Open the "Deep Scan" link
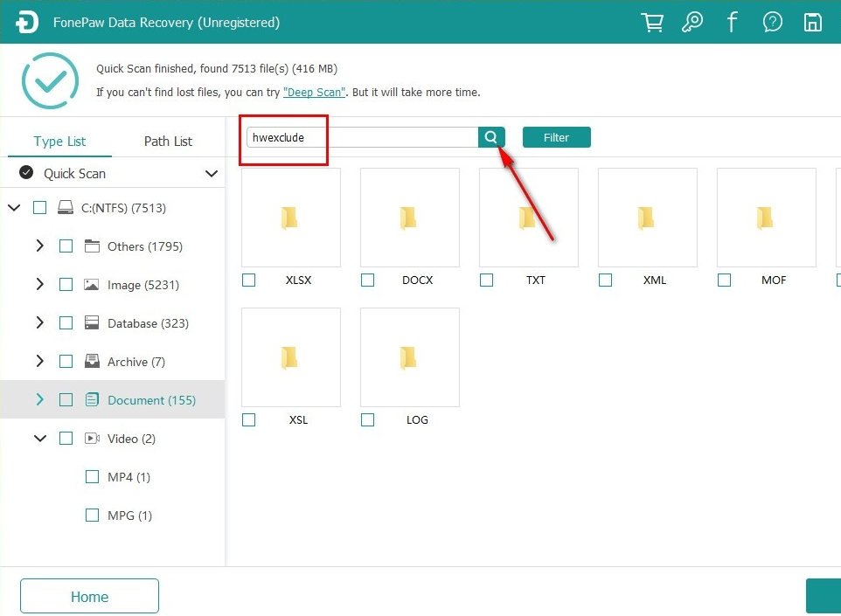This screenshot has height=616, width=841. 315,93
